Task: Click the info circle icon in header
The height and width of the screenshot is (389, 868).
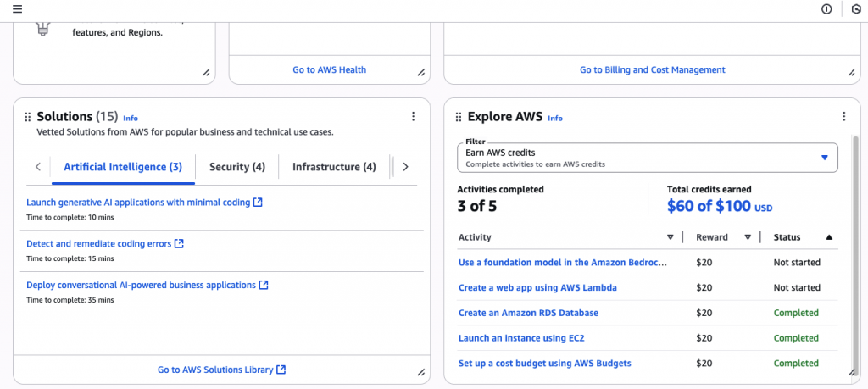Action: click(x=826, y=9)
